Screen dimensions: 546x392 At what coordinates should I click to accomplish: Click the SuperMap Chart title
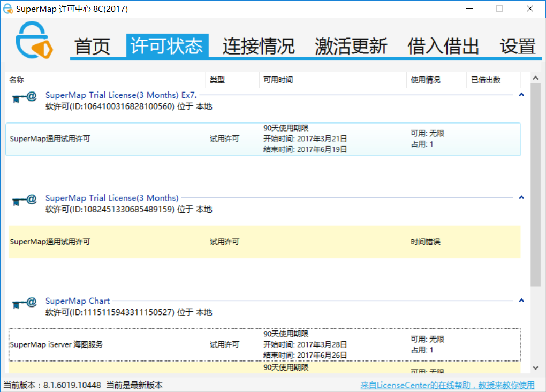coord(77,301)
